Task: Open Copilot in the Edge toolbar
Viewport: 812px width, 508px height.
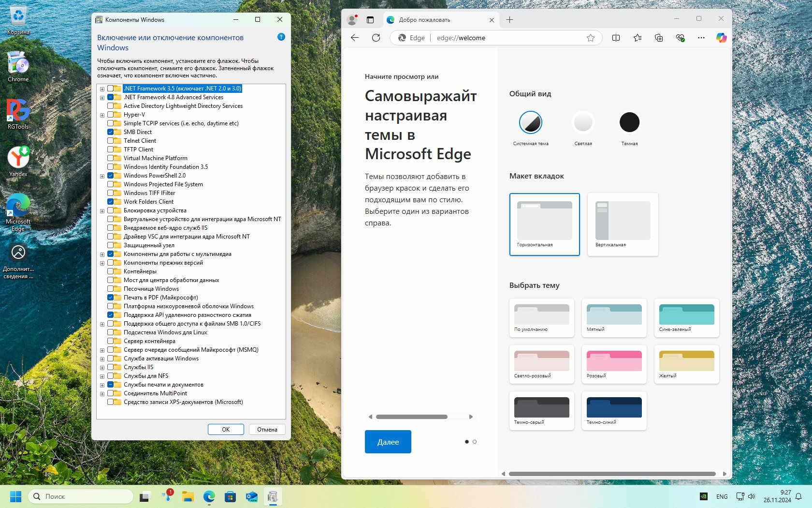Action: click(722, 38)
